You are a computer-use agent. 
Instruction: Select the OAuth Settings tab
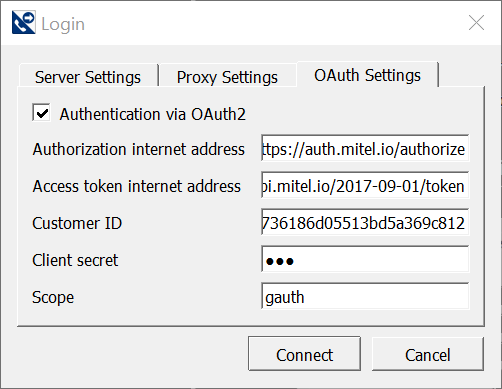(367, 75)
